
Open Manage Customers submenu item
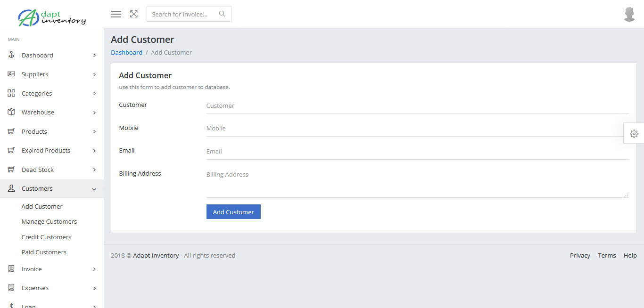click(49, 221)
